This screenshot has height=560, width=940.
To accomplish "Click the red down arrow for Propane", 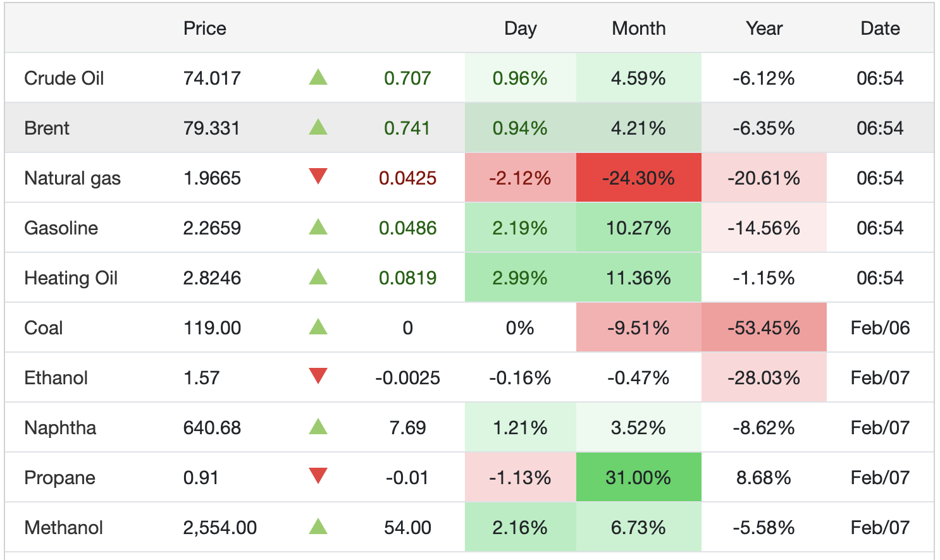I will (x=318, y=476).
